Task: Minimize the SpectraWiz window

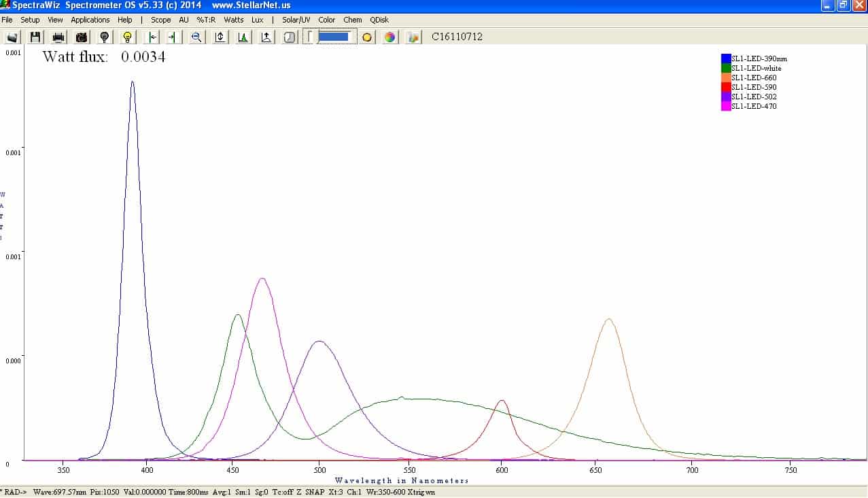Action: (828, 5)
